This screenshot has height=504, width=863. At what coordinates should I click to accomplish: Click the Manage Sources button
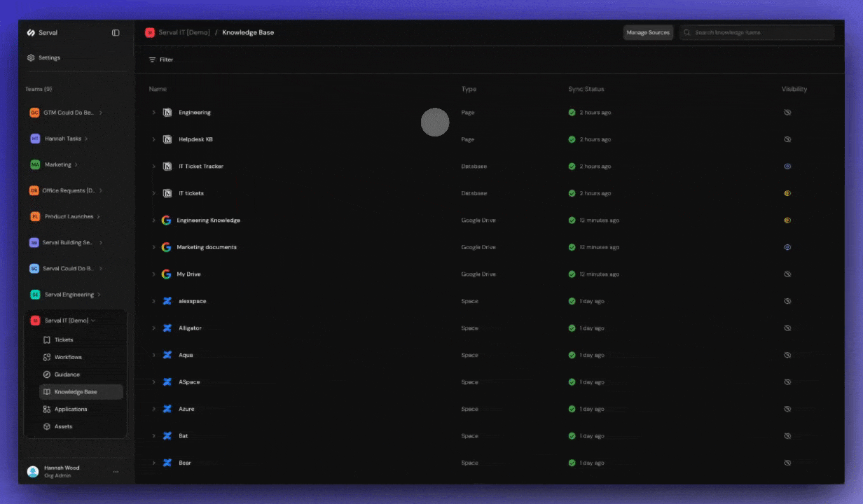click(x=647, y=32)
